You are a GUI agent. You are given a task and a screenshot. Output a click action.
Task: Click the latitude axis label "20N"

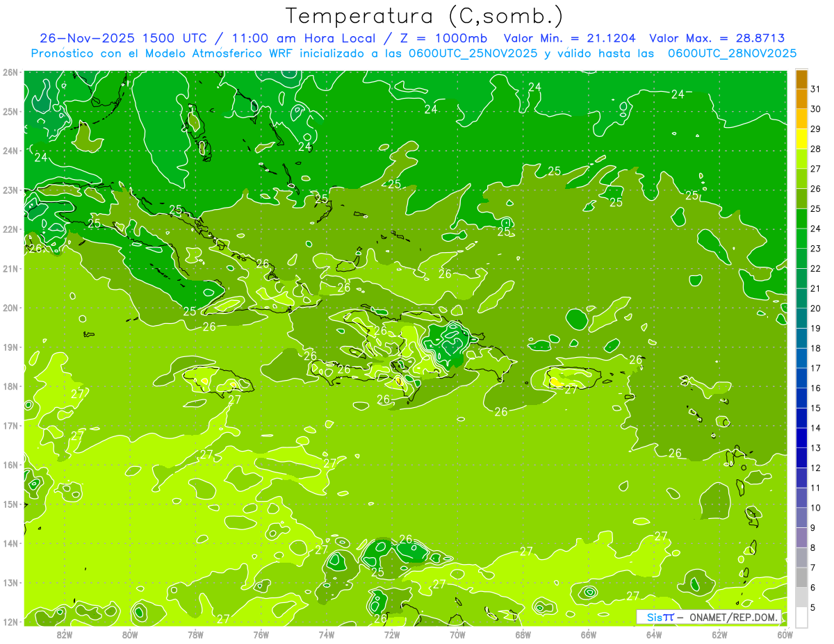[10, 308]
